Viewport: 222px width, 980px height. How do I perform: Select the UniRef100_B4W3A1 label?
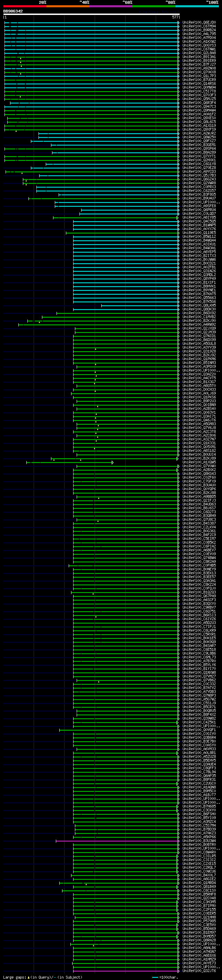pyautogui.click(x=199, y=248)
